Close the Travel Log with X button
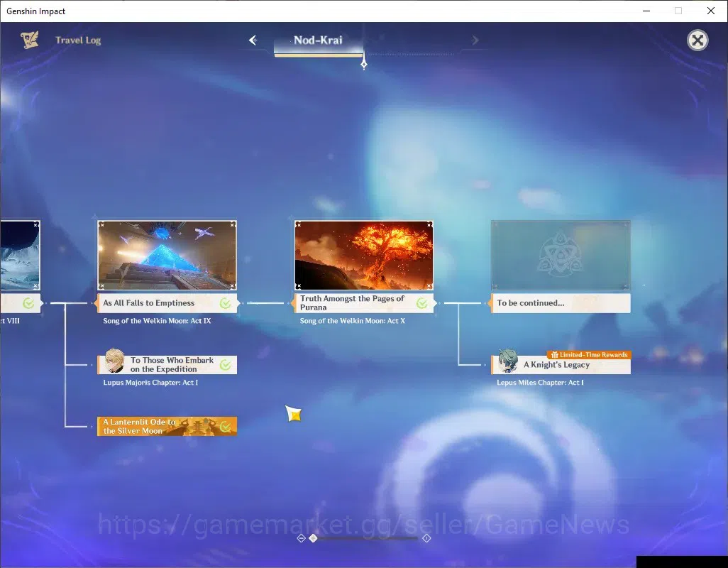Screen dimensions: 728x568 click(x=697, y=40)
